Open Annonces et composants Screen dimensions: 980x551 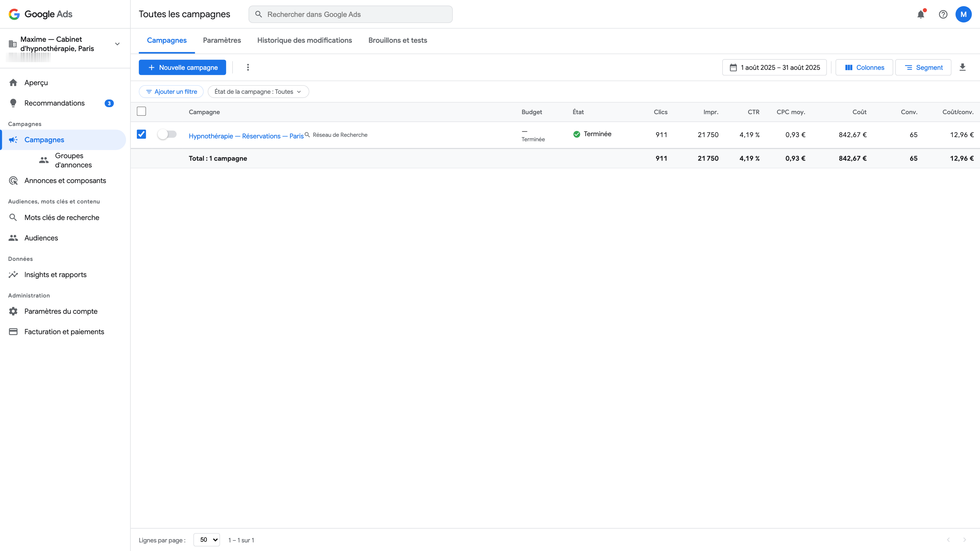point(63,180)
